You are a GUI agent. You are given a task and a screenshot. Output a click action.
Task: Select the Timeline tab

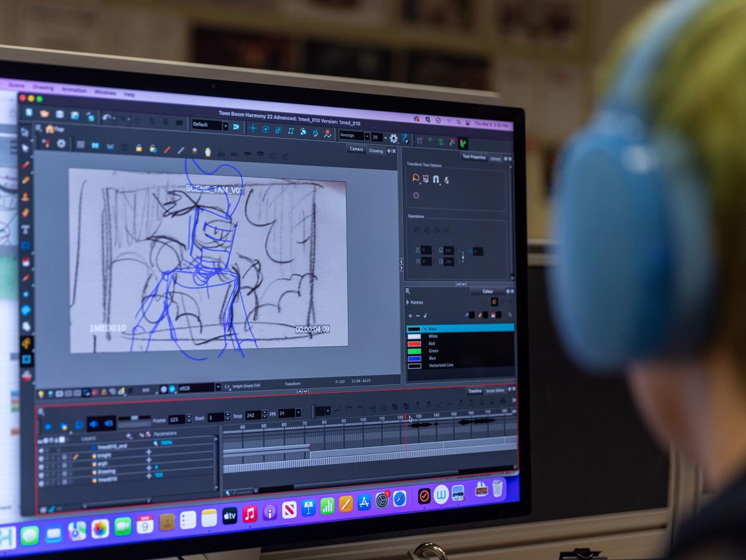coord(474,391)
